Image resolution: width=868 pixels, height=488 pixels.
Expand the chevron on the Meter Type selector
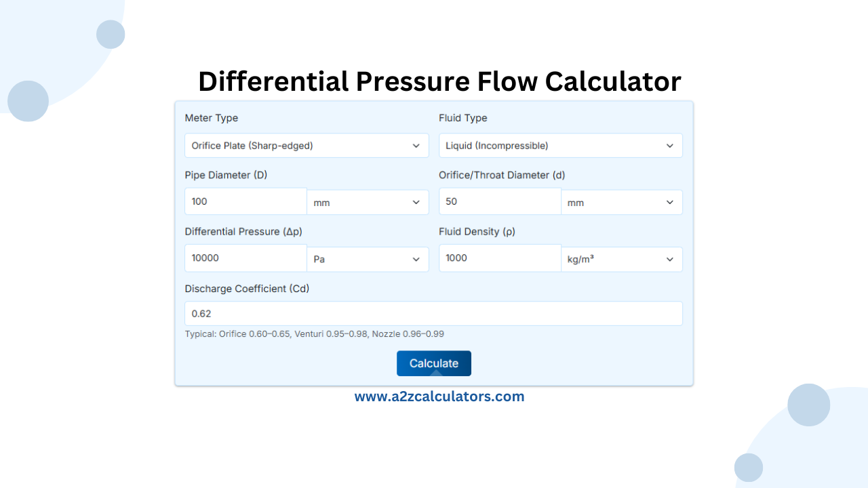coord(416,145)
